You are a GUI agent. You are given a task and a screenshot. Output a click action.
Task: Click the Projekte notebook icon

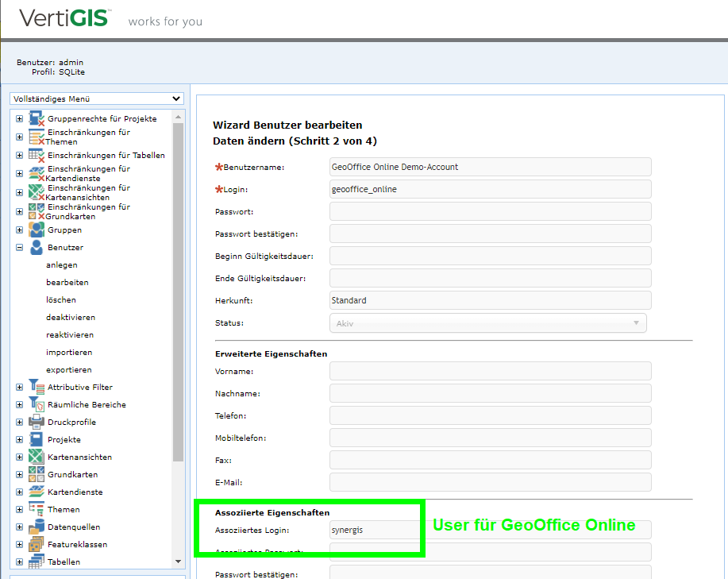click(37, 439)
